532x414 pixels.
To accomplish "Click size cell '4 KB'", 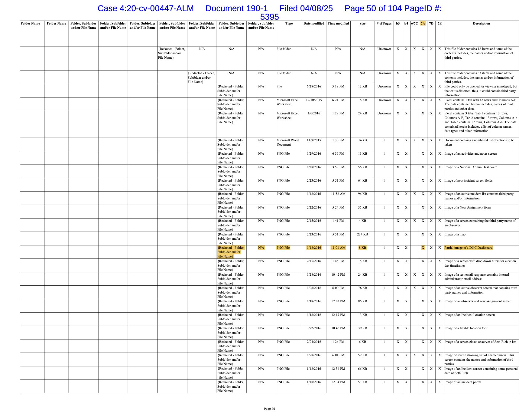I will click(362, 221).
